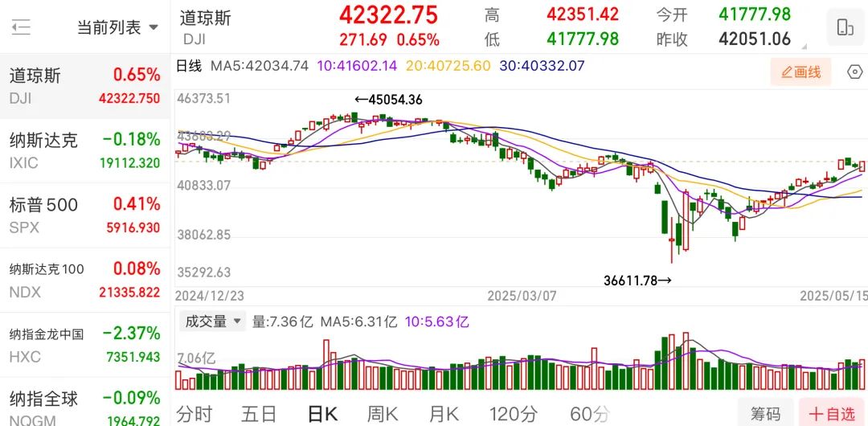
Task: Click the price change 271.69 in header
Action: point(364,40)
